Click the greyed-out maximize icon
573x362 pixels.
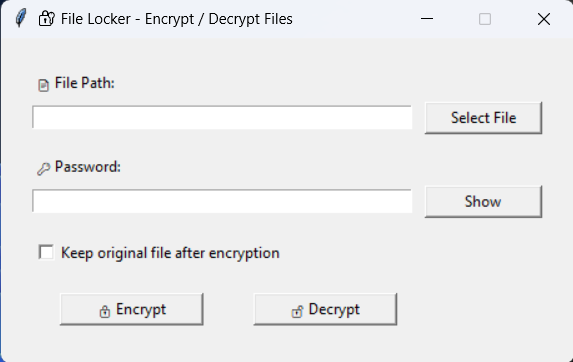[485, 19]
